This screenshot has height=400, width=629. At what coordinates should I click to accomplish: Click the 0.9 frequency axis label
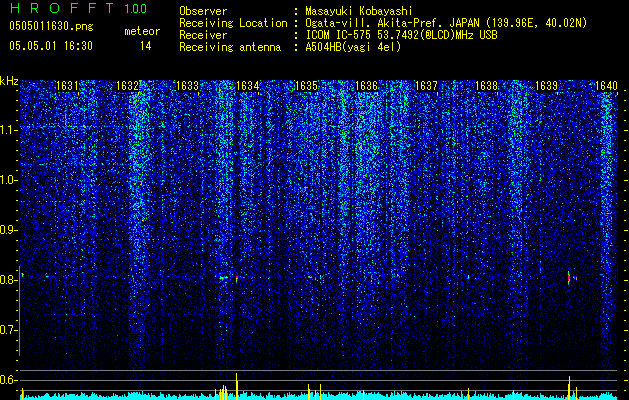coord(8,230)
